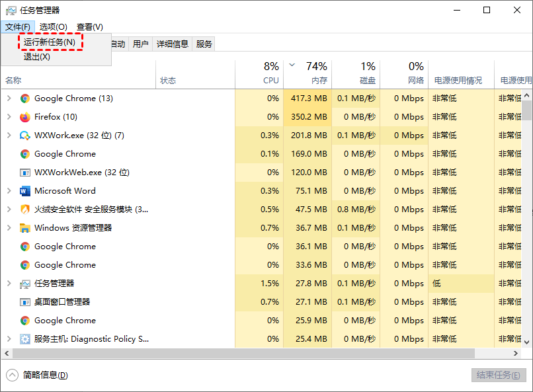Click the 350.2 MB memory cell
Viewport: 533px width, 392px height.
[x=307, y=117]
